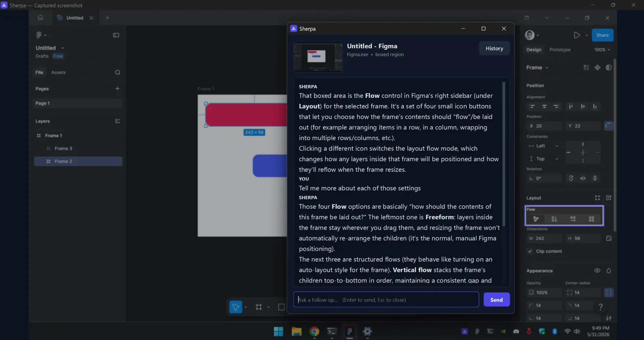Click the resize-to-fit icon in Figma Layout

click(x=597, y=198)
